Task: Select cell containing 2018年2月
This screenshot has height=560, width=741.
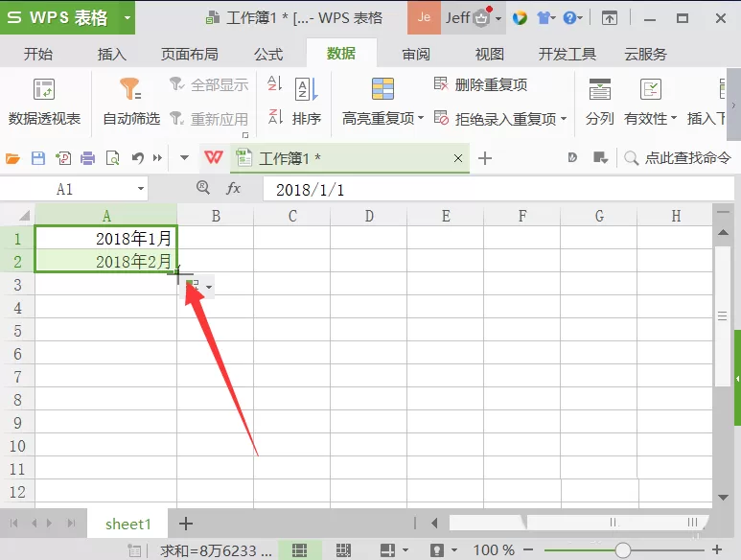Action: (x=105, y=262)
